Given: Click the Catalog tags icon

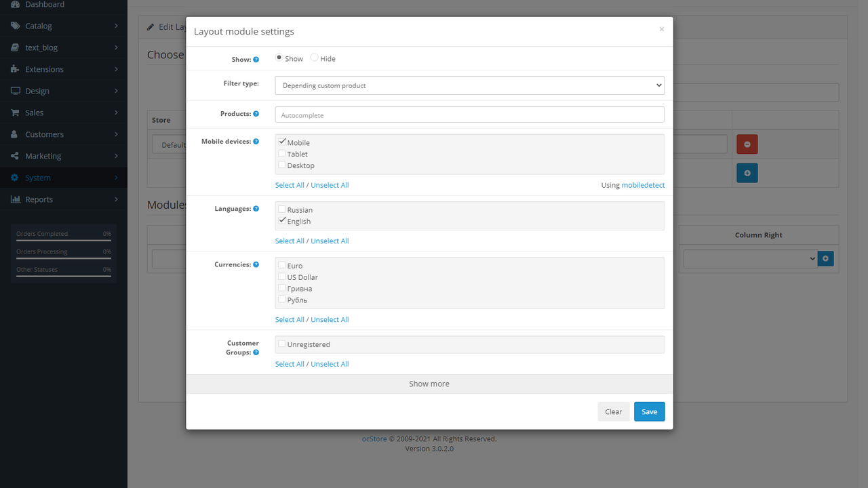Looking at the screenshot, I should tap(15, 26).
